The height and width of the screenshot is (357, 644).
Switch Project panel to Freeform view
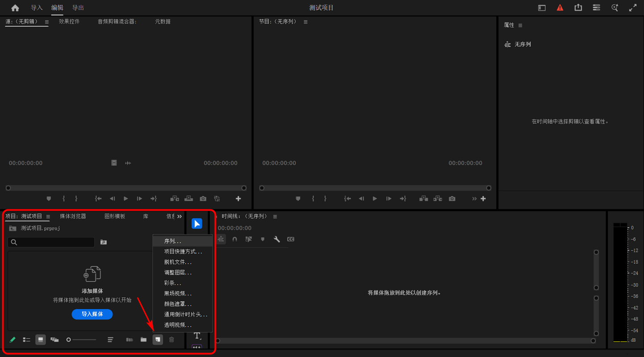click(x=54, y=340)
